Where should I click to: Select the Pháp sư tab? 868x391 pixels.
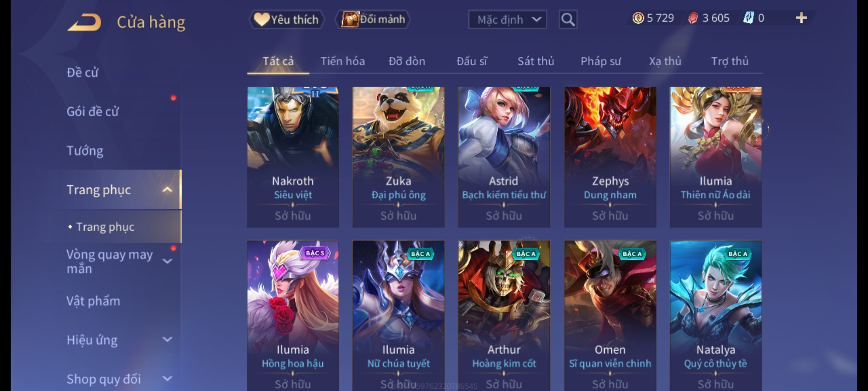pos(601,61)
